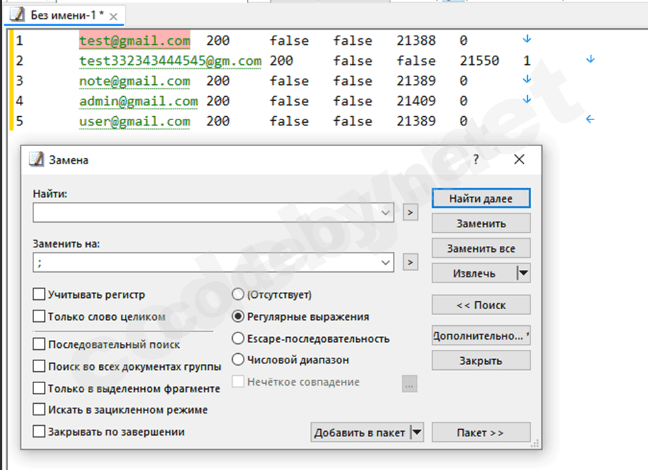Viewport: 648px width, 470px height.
Task: Choose the Числовой диапазон radio button
Action: (238, 359)
